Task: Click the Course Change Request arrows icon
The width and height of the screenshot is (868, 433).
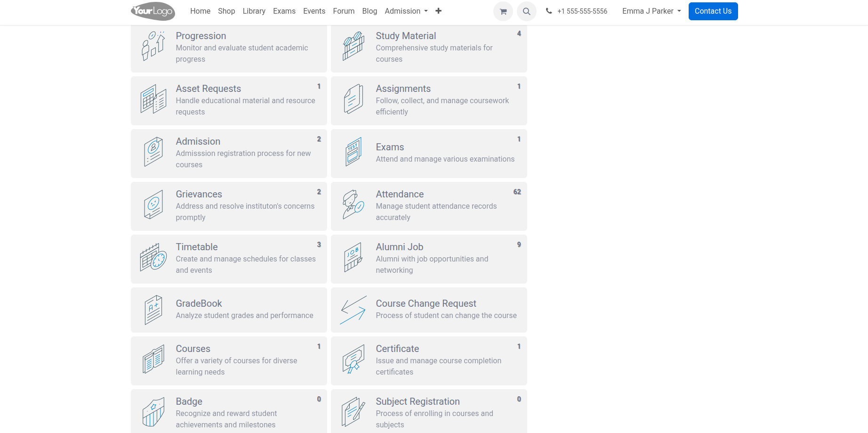Action: pos(354,310)
